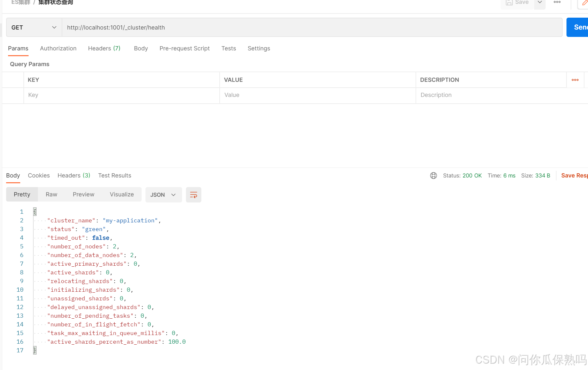Open the Settings tab
Viewport: 588px width, 370px height.
pos(259,48)
